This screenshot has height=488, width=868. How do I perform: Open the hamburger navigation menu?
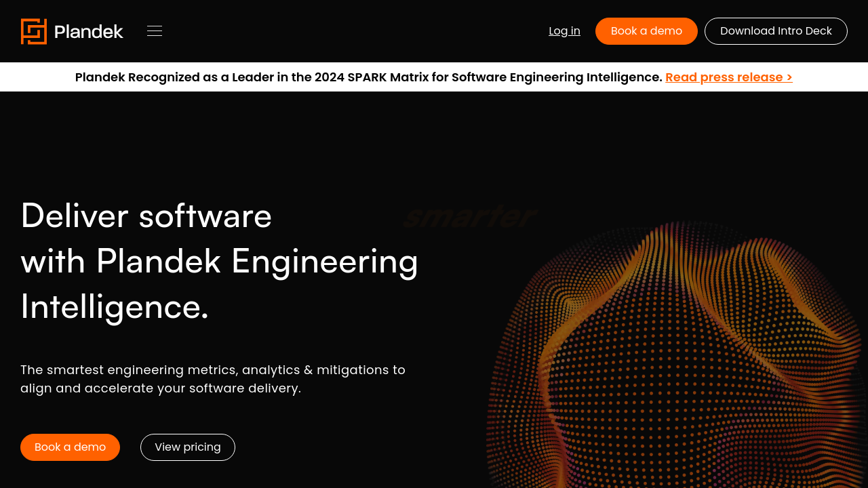155,31
